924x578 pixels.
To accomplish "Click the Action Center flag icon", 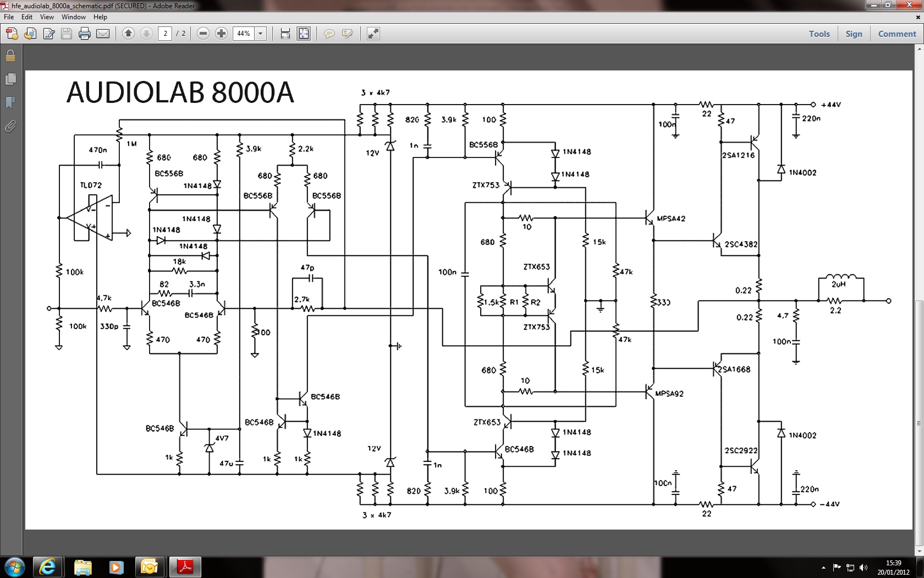I will 837,568.
